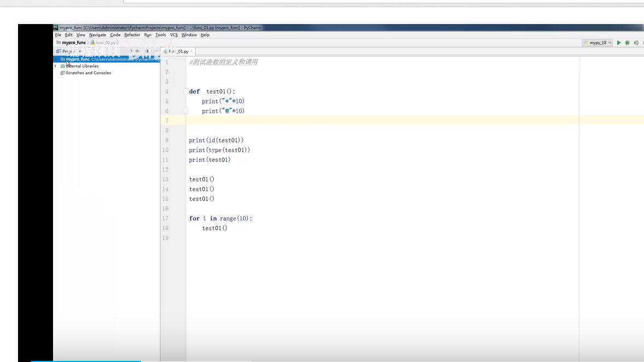Click gutter line number 9
This screenshot has width=644, height=362.
[x=166, y=140]
